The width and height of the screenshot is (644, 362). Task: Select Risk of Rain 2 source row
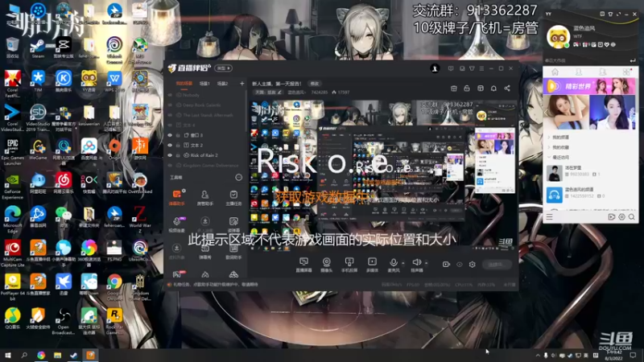(x=204, y=155)
